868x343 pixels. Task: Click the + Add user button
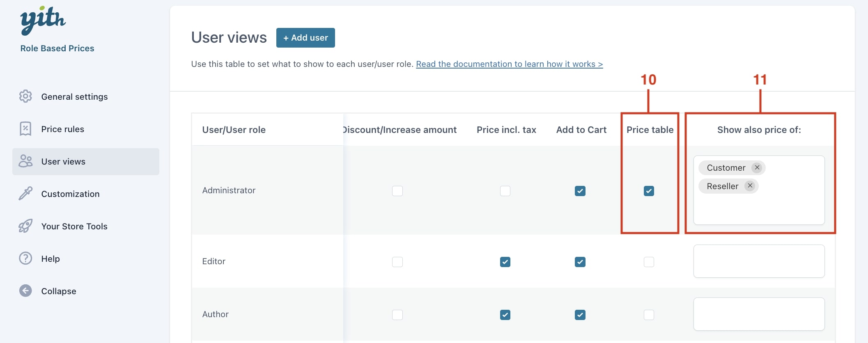(x=305, y=38)
